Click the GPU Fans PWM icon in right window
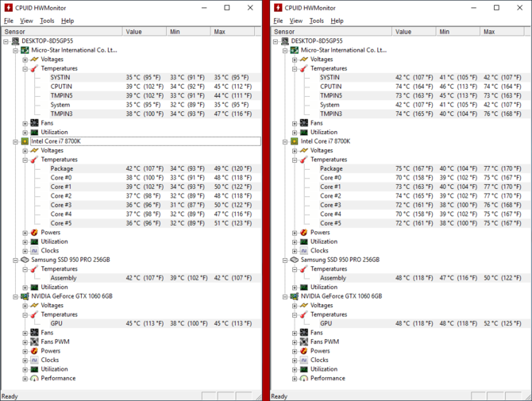Viewport: 532px width, 401px height. 303,341
